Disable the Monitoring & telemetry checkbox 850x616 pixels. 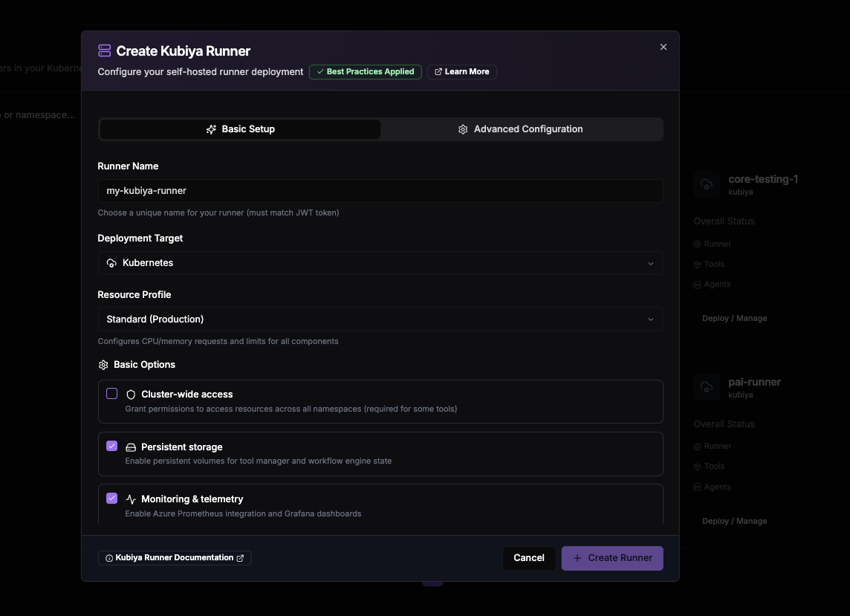(111, 499)
